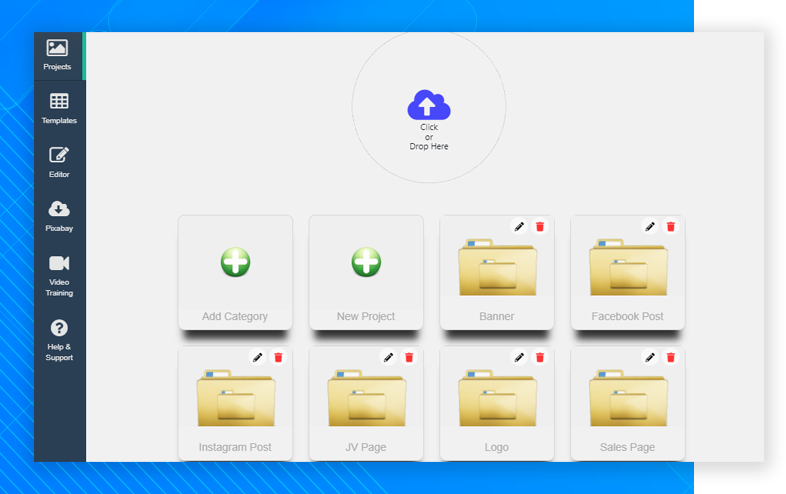Edit the Instagram Post category with the pencil icon
786x494 pixels.
(x=257, y=358)
